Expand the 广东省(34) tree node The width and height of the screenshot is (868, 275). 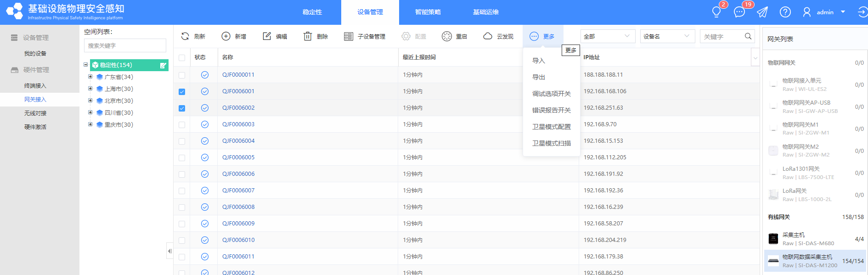pyautogui.click(x=90, y=77)
